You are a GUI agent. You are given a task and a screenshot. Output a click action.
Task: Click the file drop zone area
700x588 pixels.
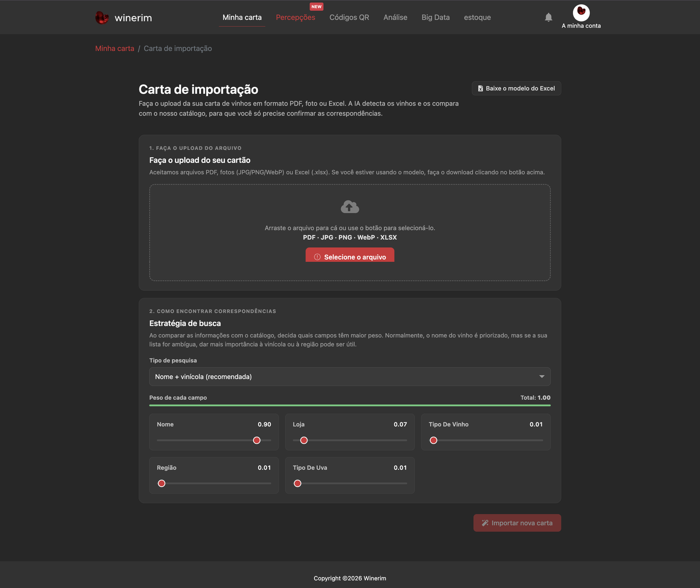[350, 232]
